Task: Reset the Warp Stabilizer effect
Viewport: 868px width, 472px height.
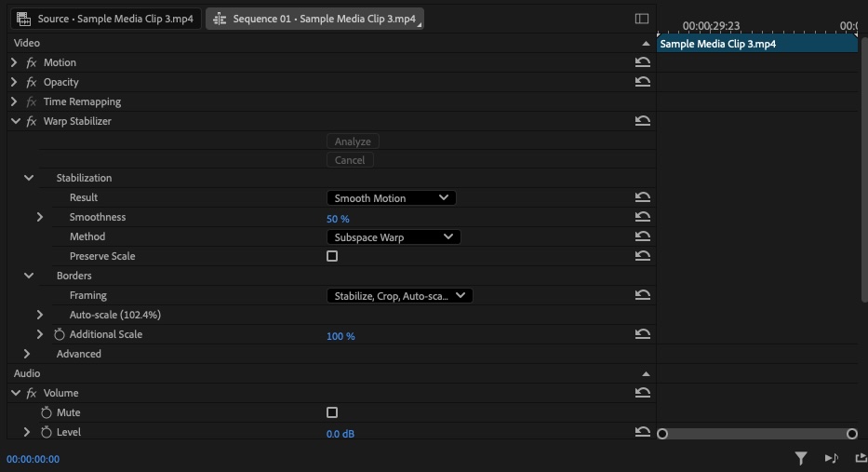Action: 642,121
